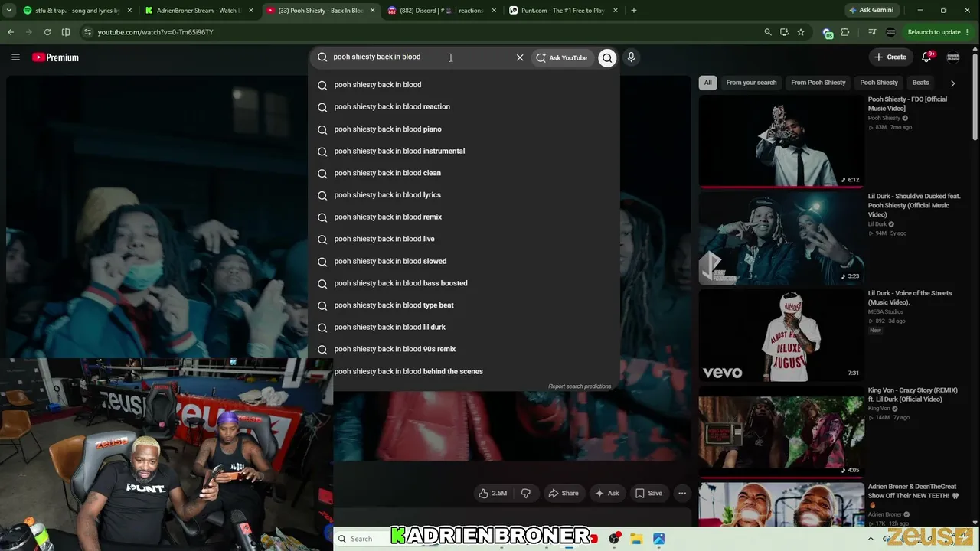The image size is (980, 551).
Task: Share the video
Action: pos(563,494)
